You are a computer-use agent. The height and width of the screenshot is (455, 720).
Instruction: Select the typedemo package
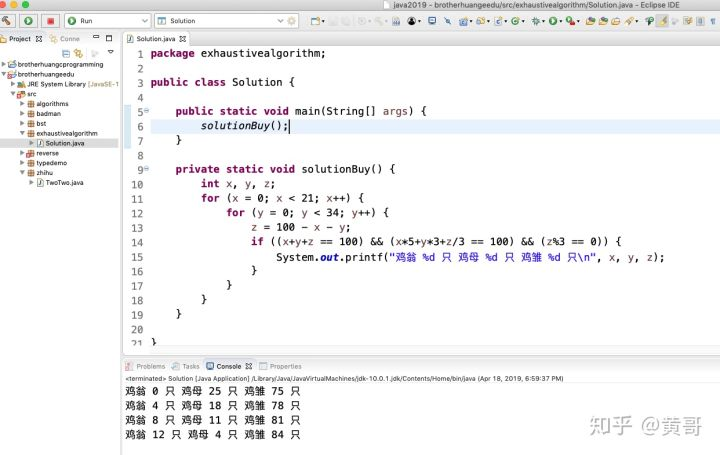click(51, 163)
